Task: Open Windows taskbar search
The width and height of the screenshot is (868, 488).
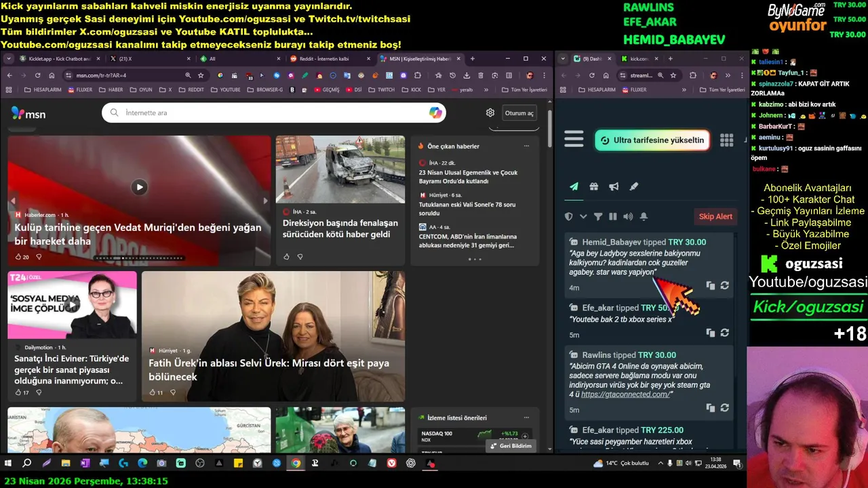Action: click(27, 464)
